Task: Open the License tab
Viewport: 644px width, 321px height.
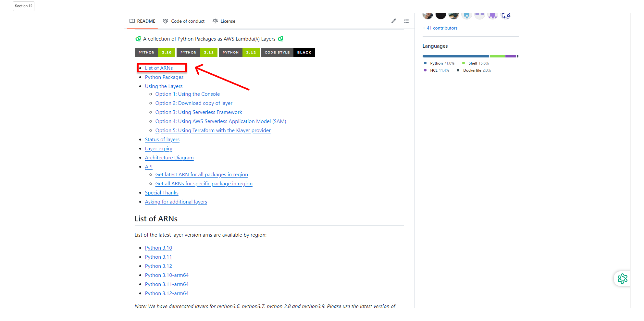Action: pyautogui.click(x=224, y=21)
